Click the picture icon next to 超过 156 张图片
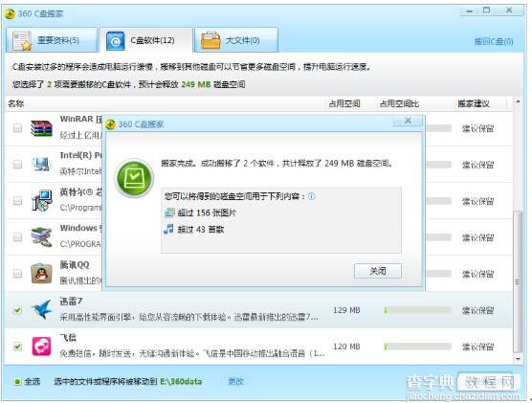532x403 pixels. pos(169,213)
